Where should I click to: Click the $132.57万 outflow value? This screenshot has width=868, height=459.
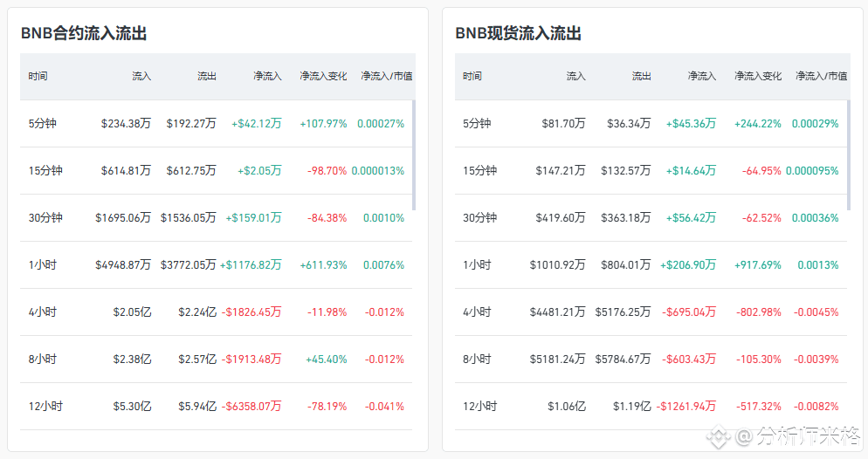click(626, 171)
